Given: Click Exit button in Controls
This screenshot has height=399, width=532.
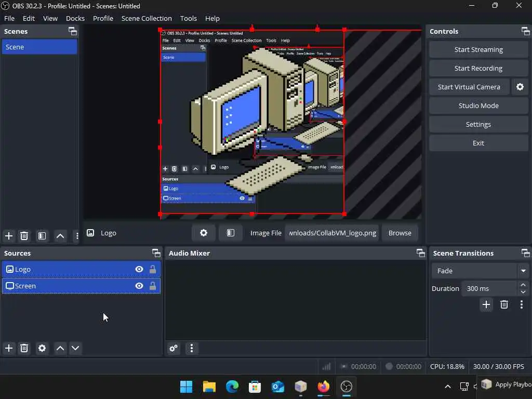Looking at the screenshot, I should 478,143.
